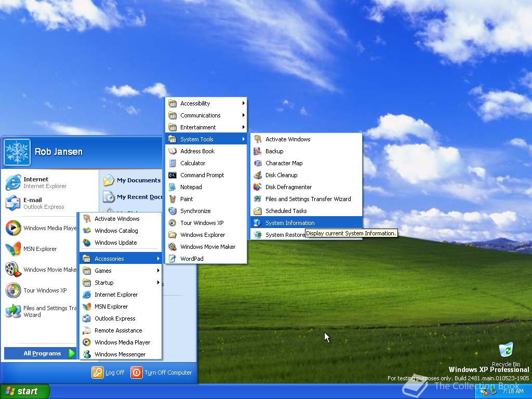Open Remote Assistance in All Programs
Image resolution: width=532 pixels, height=399 pixels.
click(121, 330)
